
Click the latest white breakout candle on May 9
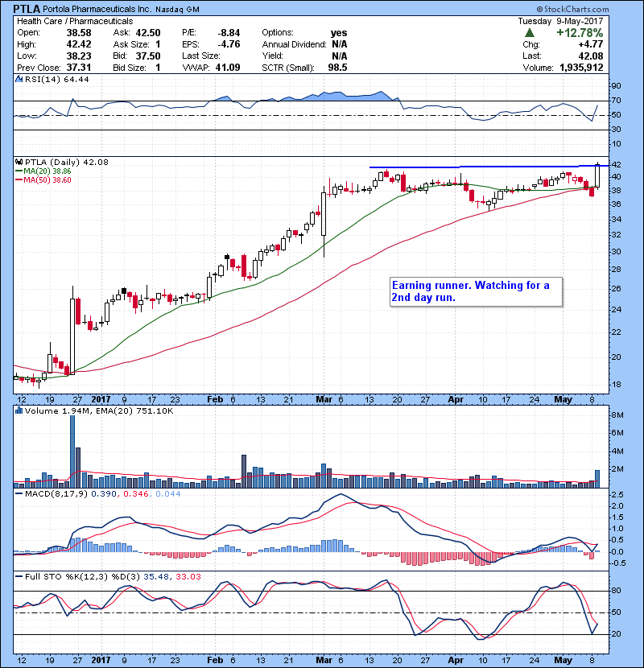[597, 176]
